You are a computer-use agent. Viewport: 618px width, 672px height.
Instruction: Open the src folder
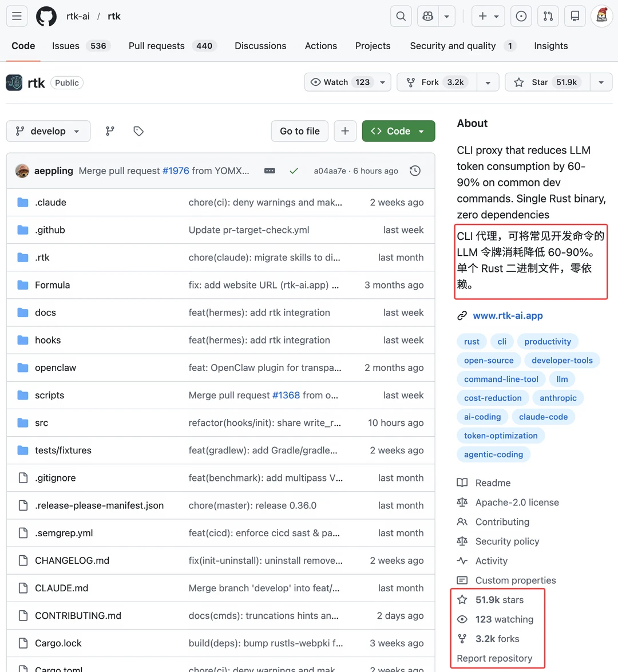tap(42, 423)
